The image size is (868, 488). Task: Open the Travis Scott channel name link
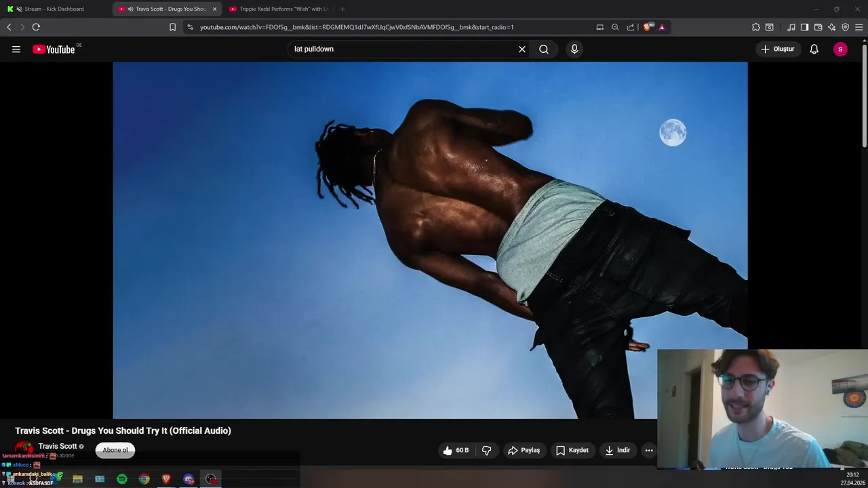click(58, 446)
